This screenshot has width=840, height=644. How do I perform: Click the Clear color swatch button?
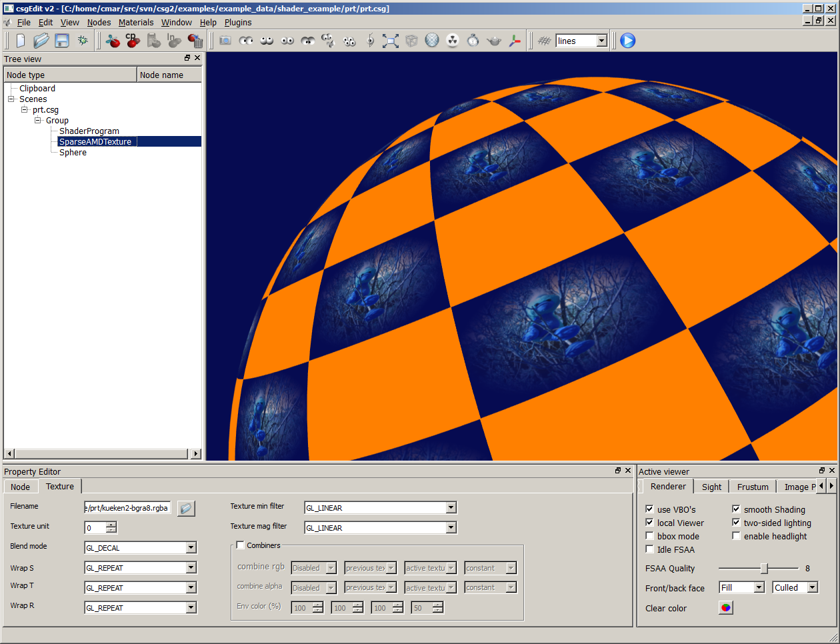725,607
